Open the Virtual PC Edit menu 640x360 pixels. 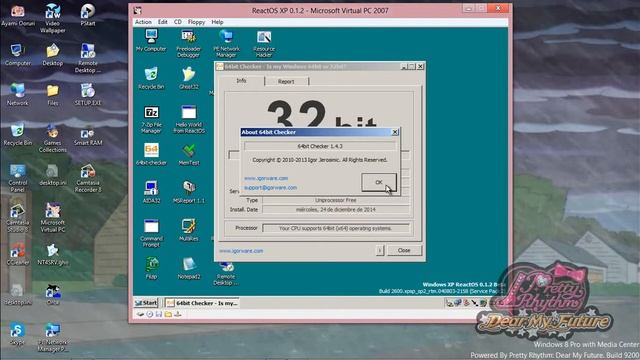162,22
